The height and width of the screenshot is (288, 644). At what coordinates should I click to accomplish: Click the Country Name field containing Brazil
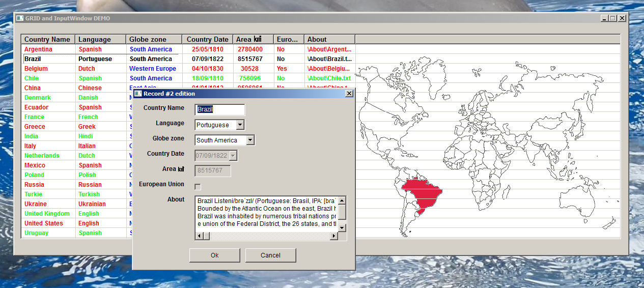tap(220, 110)
